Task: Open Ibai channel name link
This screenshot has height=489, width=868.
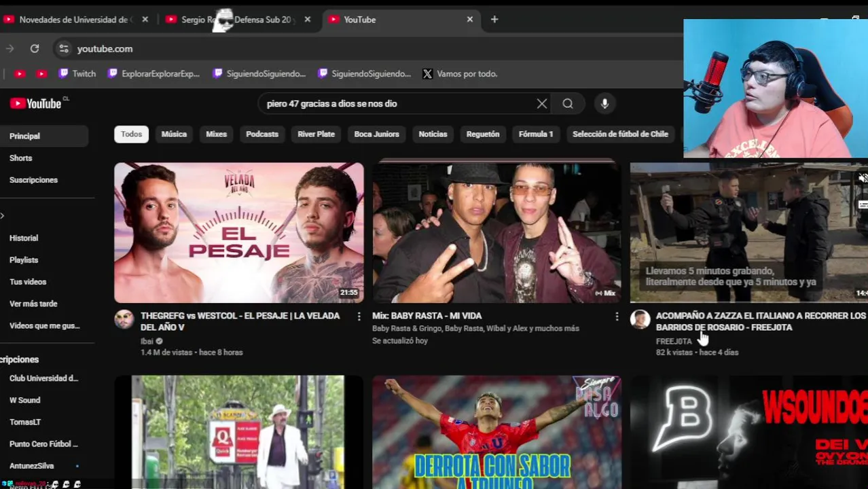Action: tap(147, 341)
